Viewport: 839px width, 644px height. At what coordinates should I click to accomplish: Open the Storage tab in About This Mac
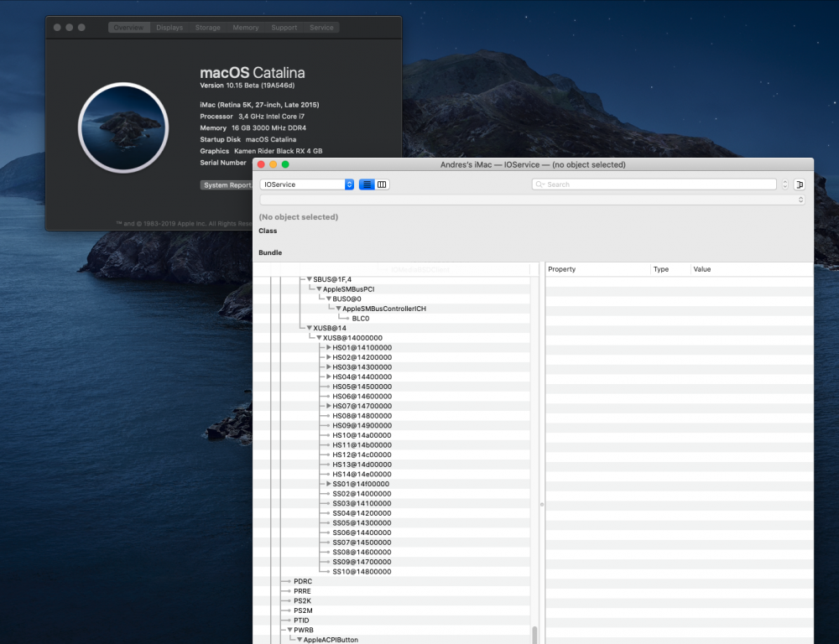(207, 28)
